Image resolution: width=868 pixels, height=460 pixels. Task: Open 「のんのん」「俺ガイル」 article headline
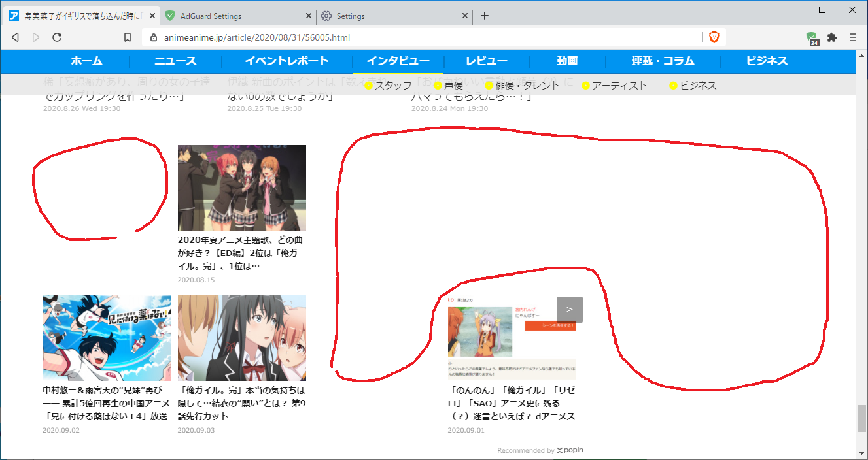512,403
